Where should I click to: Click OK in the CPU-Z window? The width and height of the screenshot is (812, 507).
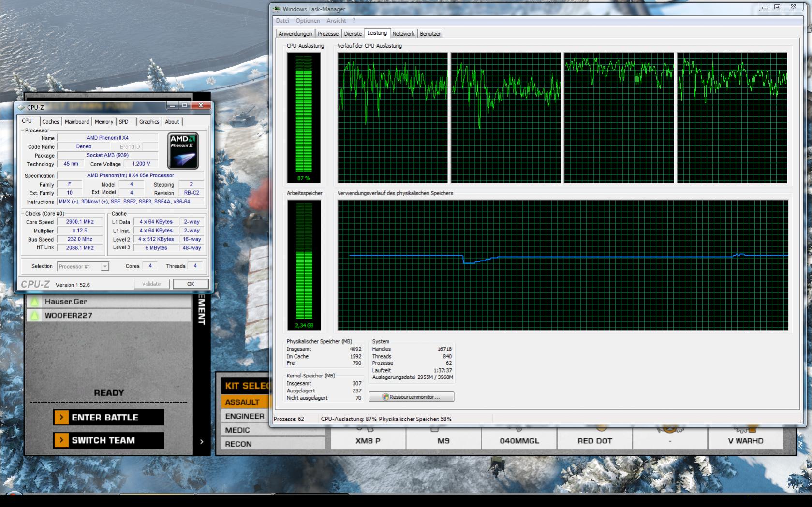pos(191,284)
